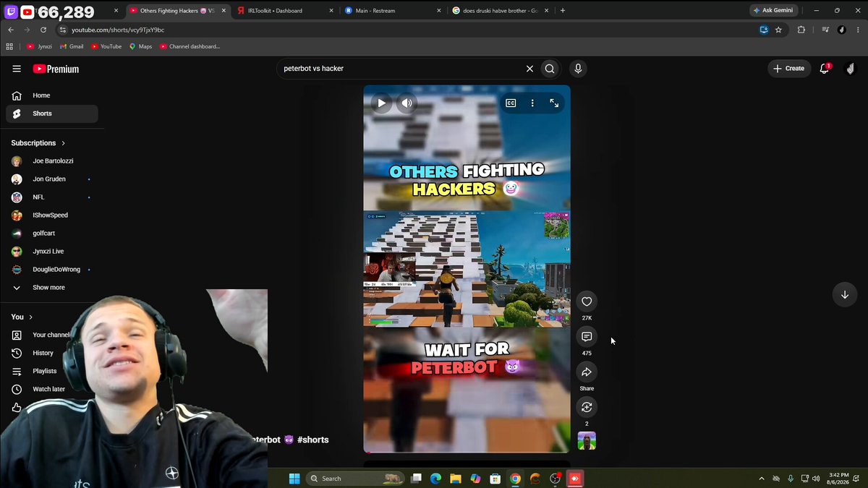Clear the search box with the X

click(529, 69)
